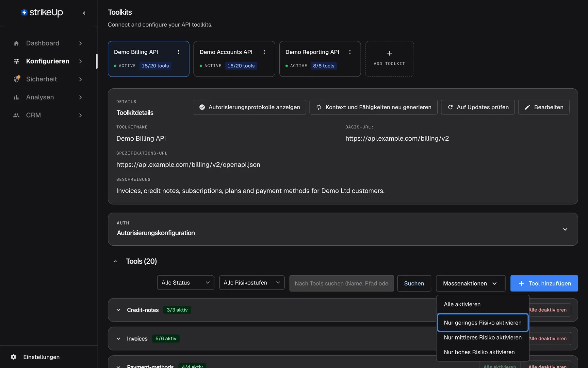
Task: Collapse the sidebar with the arrow icon
Action: click(x=84, y=13)
